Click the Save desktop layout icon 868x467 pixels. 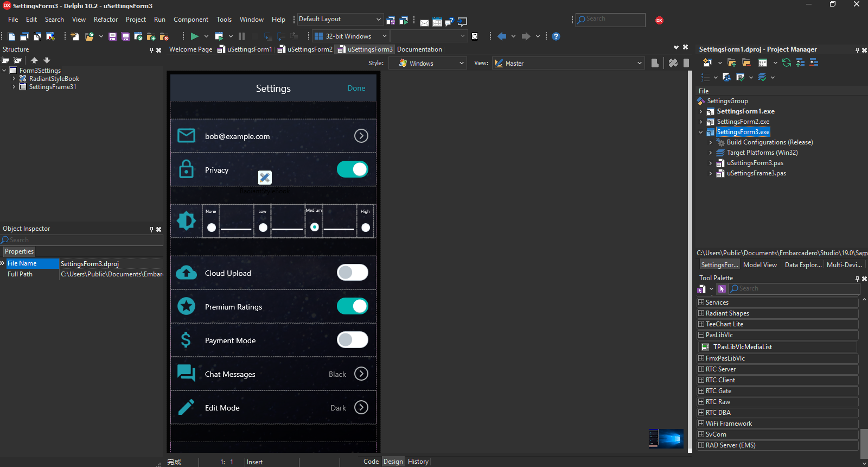(391, 21)
